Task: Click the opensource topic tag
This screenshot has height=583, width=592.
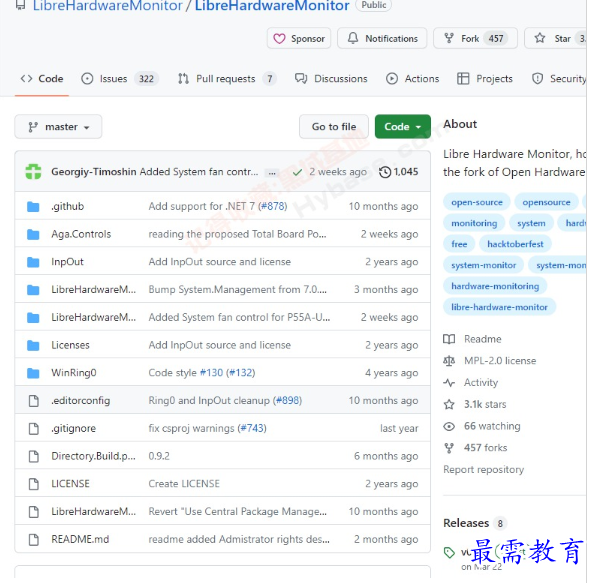Action: tap(546, 202)
